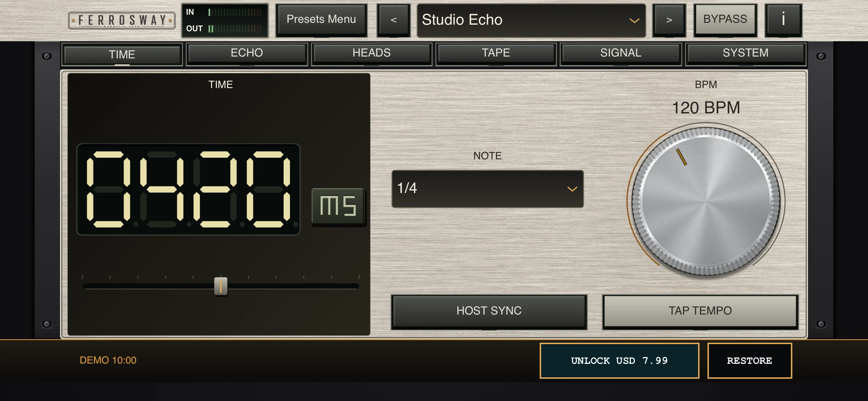This screenshot has height=401, width=868.
Task: Click the info 'i' button
Action: (x=783, y=20)
